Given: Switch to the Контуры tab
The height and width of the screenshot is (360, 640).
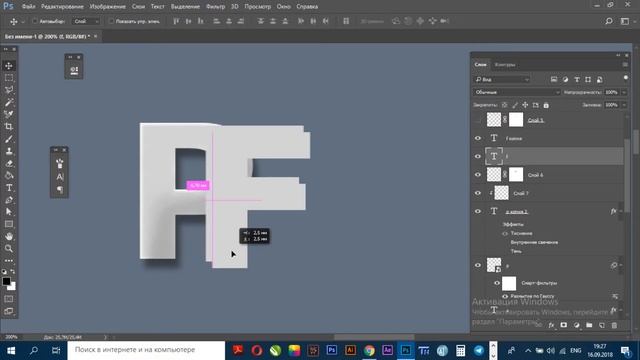Looking at the screenshot, I should [x=505, y=64].
